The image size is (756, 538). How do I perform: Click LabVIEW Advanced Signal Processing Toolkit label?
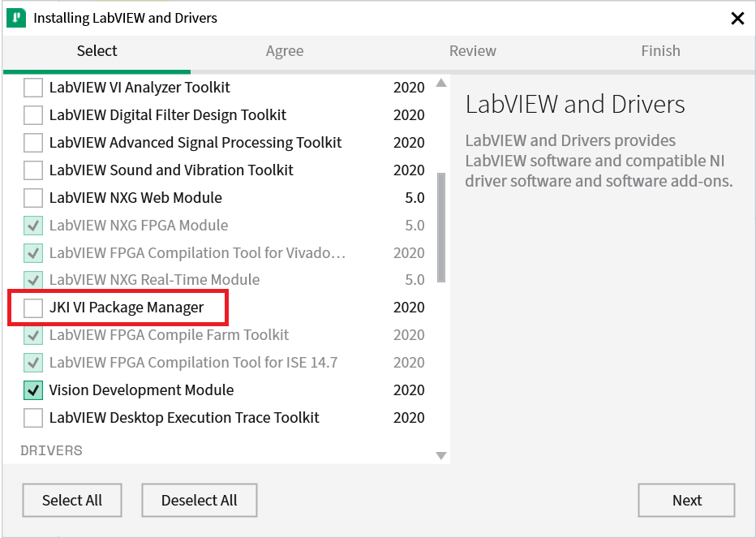(x=195, y=142)
